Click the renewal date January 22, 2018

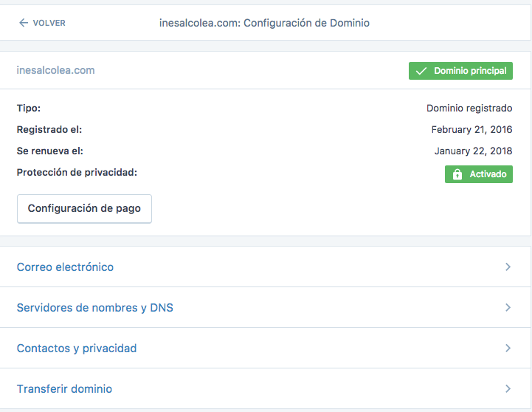pos(473,151)
